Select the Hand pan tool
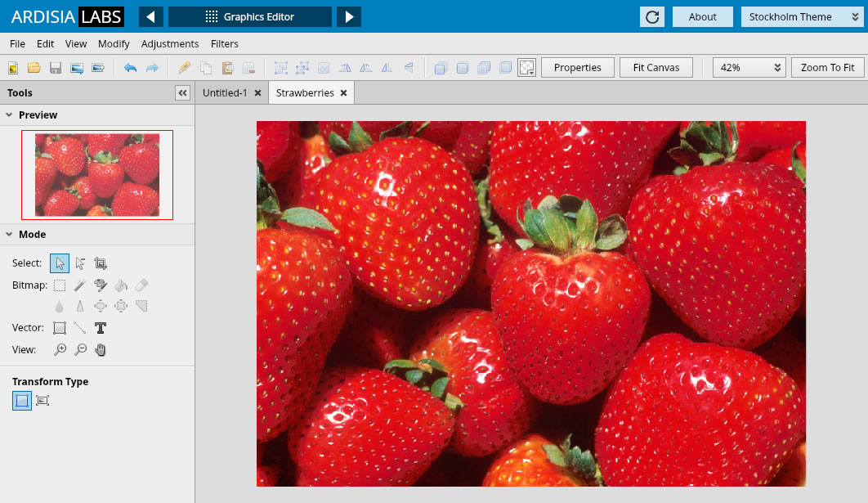 coord(101,350)
